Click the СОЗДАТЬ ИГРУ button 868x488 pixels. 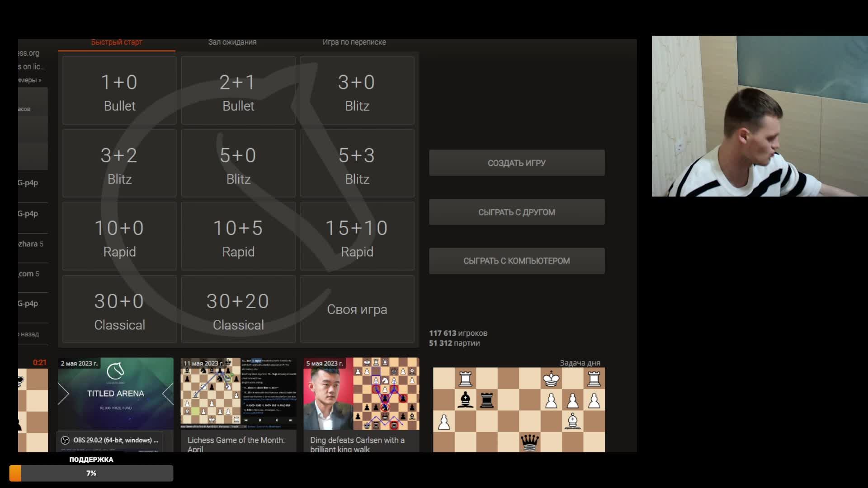516,163
